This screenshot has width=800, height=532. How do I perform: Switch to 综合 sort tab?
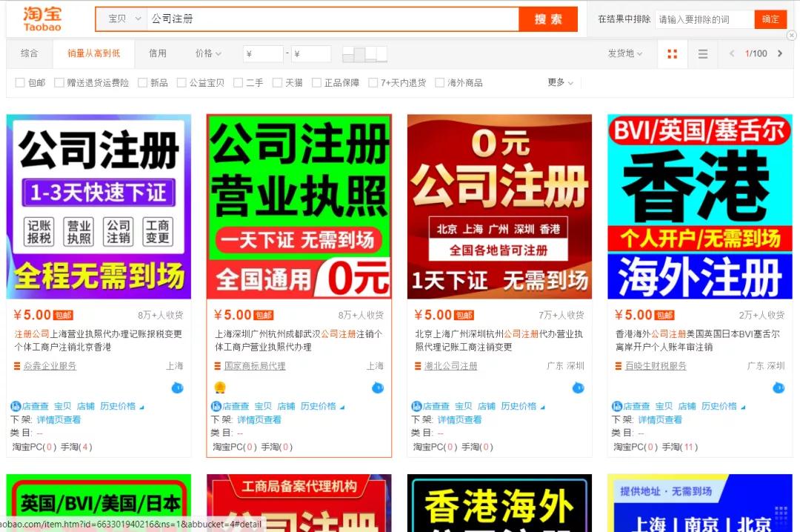pyautogui.click(x=30, y=53)
